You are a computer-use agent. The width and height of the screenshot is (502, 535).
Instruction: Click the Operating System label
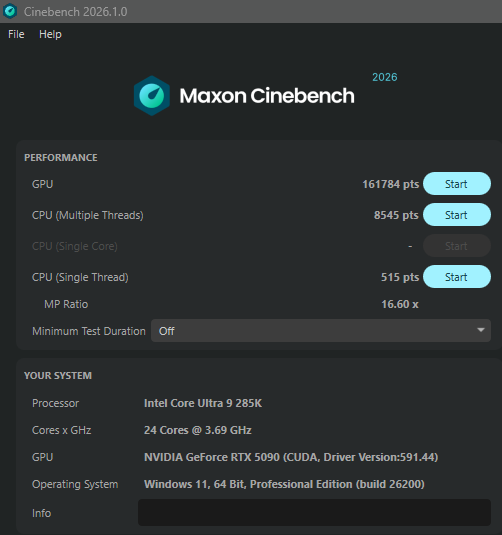click(75, 485)
